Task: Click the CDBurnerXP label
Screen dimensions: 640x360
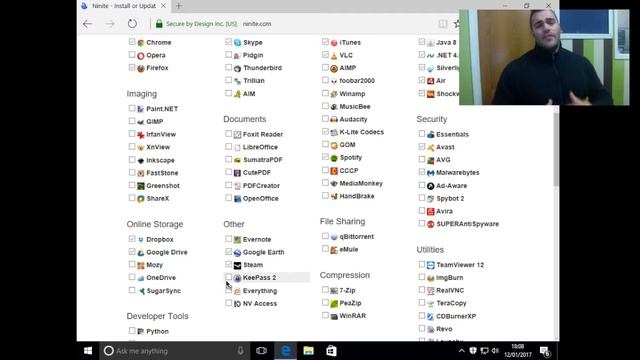Action: (456, 316)
